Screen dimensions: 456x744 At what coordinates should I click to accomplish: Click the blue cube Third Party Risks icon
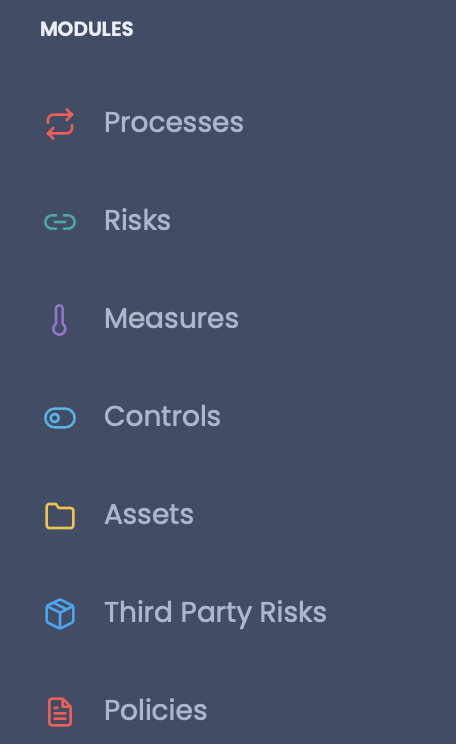[60, 614]
